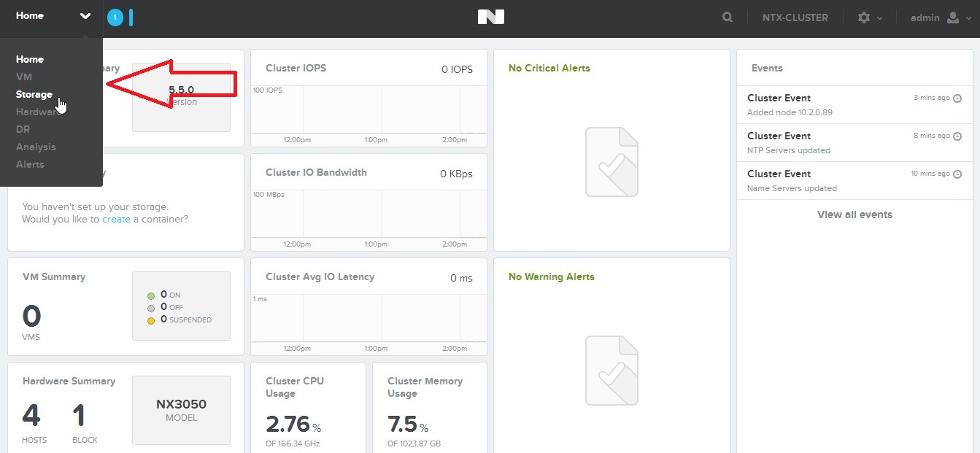Click the search magnifier icon
Image resolution: width=980 pixels, height=453 pixels.
728,18
